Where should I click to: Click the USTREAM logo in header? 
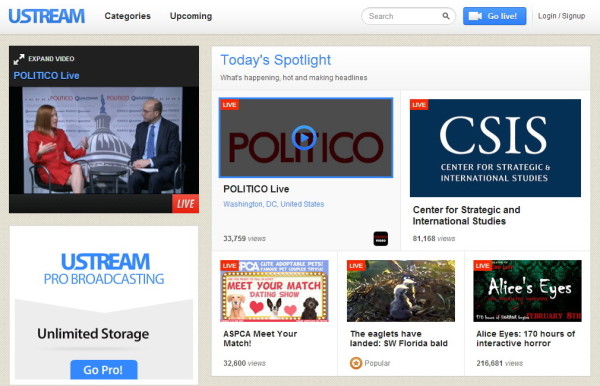[x=46, y=16]
